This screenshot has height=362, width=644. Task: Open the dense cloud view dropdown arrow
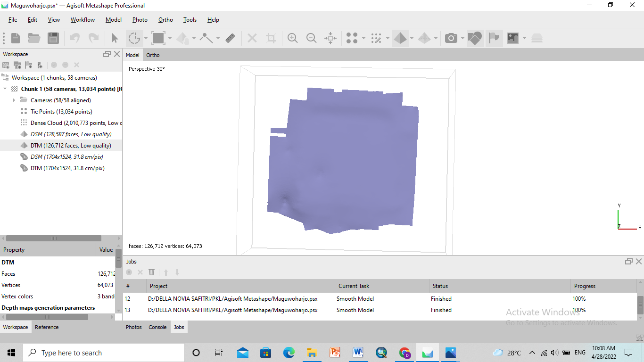(x=388, y=38)
